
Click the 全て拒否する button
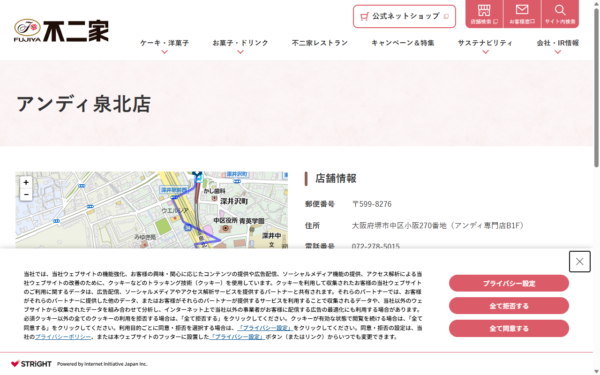pos(509,306)
